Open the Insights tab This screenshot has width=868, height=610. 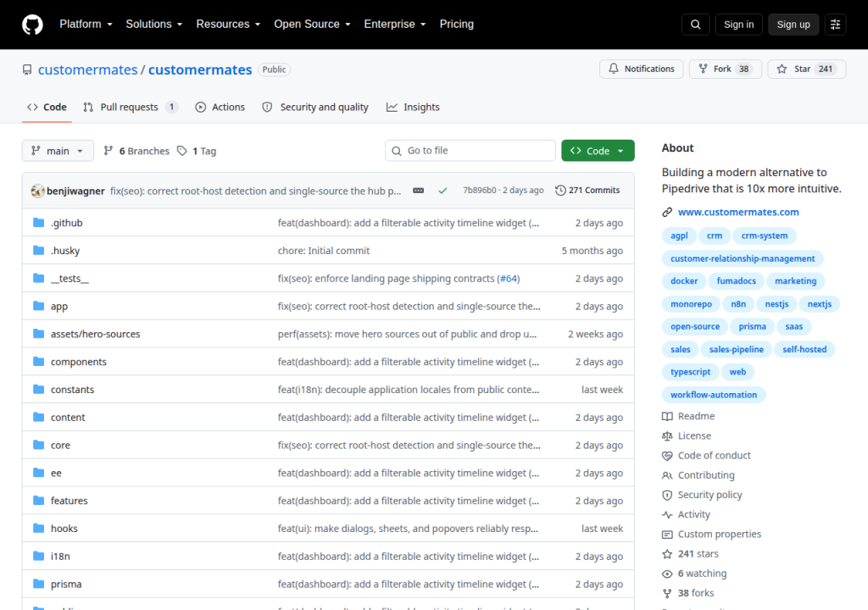413,108
